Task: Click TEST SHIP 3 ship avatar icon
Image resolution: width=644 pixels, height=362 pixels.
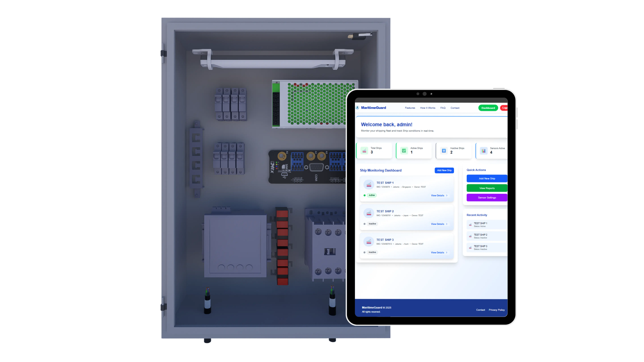Action: 369,242
